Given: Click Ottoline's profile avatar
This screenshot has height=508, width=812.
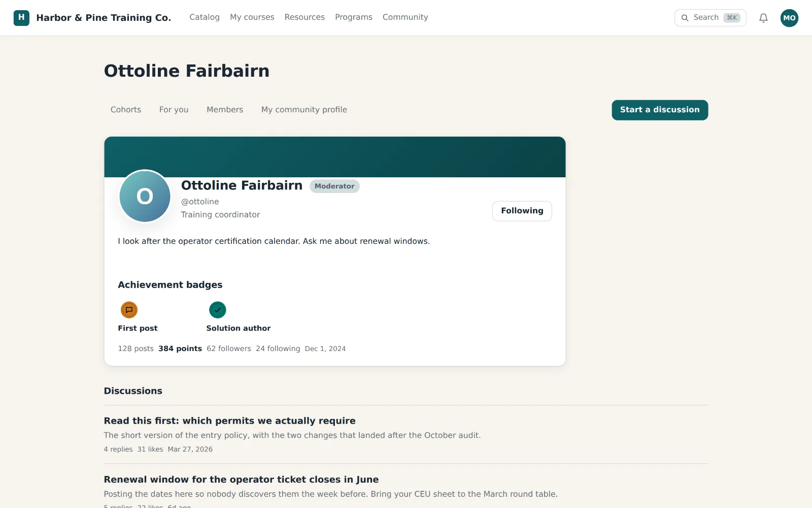Looking at the screenshot, I should click(145, 196).
